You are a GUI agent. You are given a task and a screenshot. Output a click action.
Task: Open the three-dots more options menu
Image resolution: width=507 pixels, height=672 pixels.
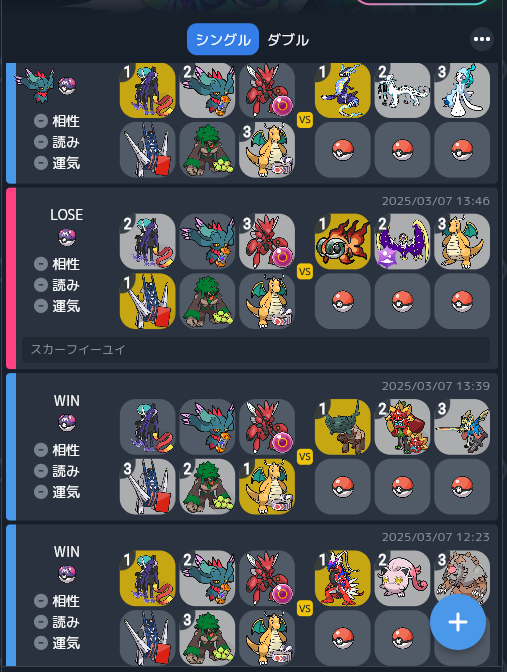tap(482, 39)
